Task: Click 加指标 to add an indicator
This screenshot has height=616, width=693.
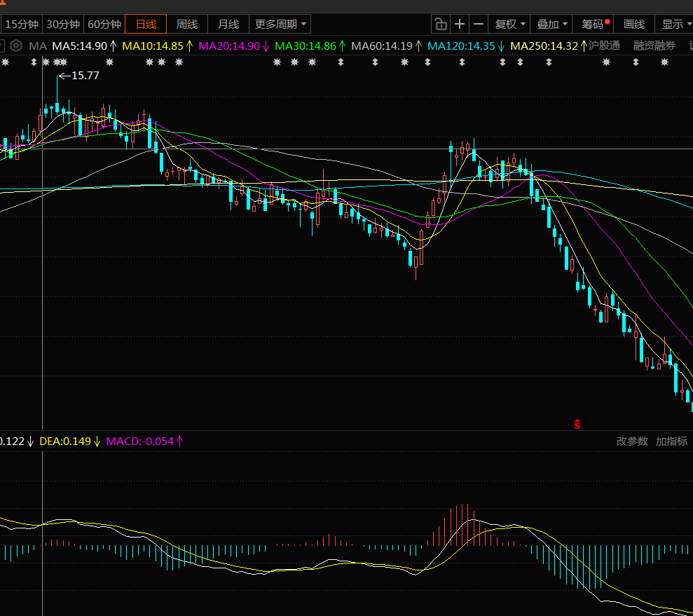Action: (x=671, y=442)
